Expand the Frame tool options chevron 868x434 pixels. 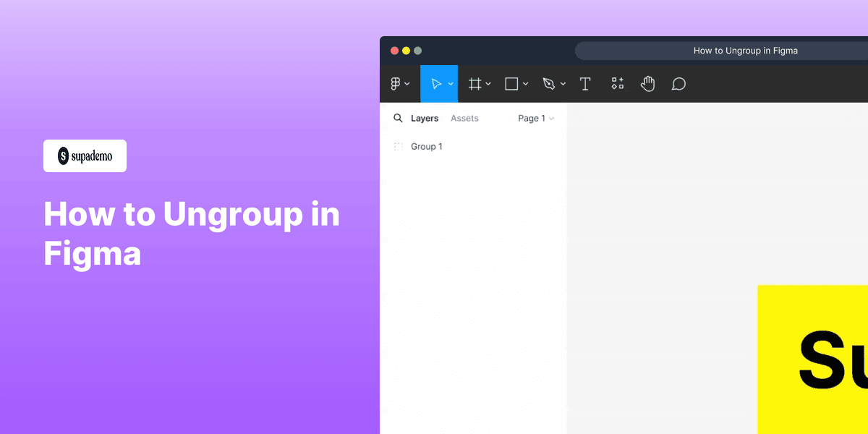pos(488,83)
